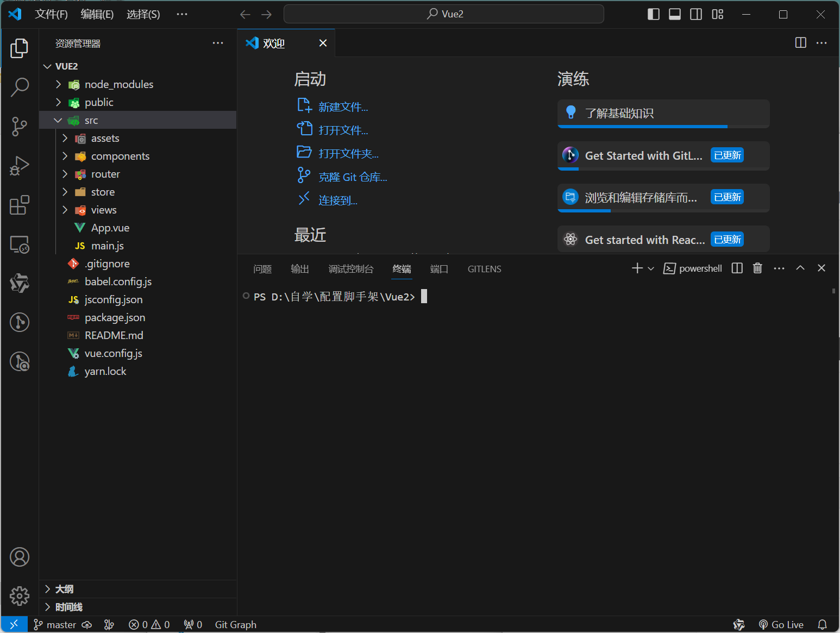840x633 pixels.
Task: Open the GitLens activity bar icon
Action: [20, 322]
